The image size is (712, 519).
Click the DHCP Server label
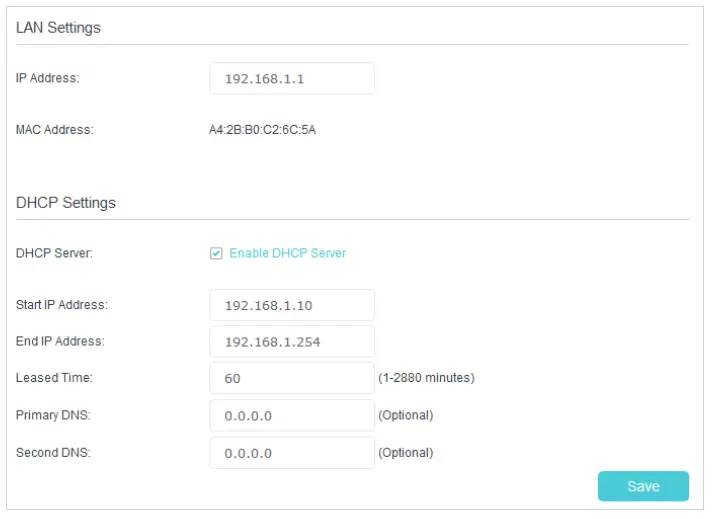[54, 253]
